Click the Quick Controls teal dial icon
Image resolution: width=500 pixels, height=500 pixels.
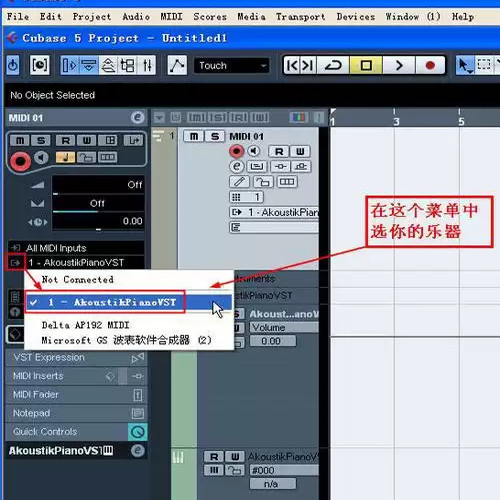(x=138, y=432)
